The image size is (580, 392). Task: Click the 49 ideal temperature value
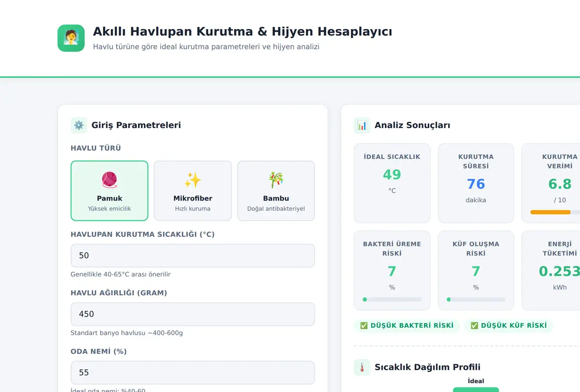click(x=392, y=174)
